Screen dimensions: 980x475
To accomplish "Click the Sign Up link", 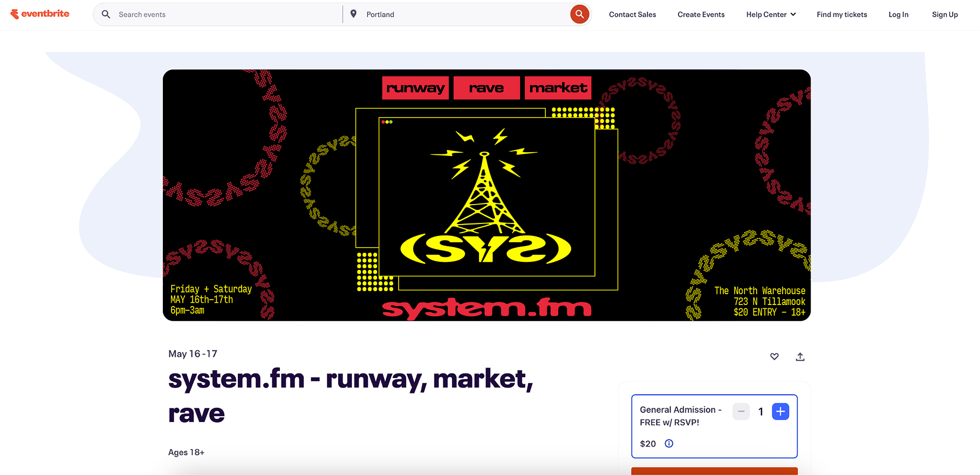I will [x=945, y=15].
